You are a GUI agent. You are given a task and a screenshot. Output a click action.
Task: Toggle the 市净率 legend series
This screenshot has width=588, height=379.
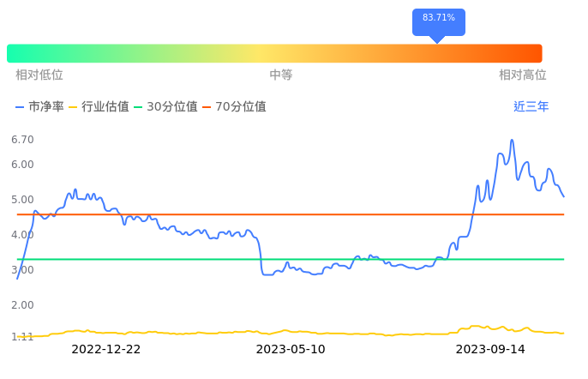[39, 107]
